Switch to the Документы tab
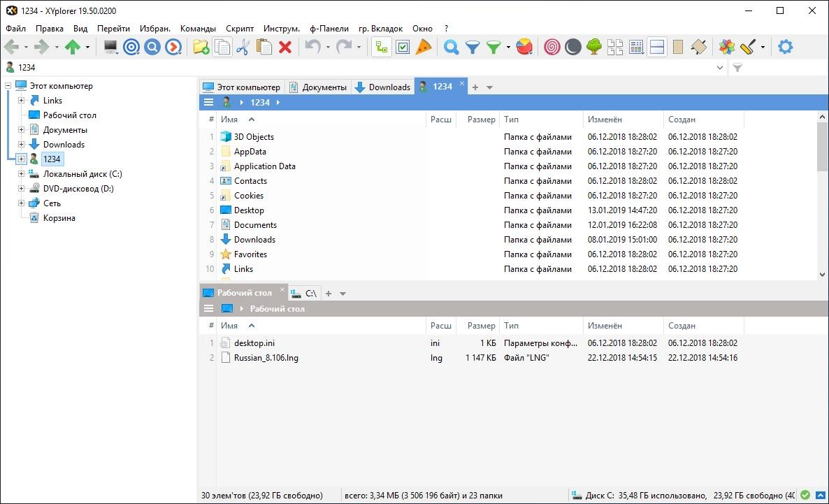Screen dimensions: 829x504 (x=318, y=87)
